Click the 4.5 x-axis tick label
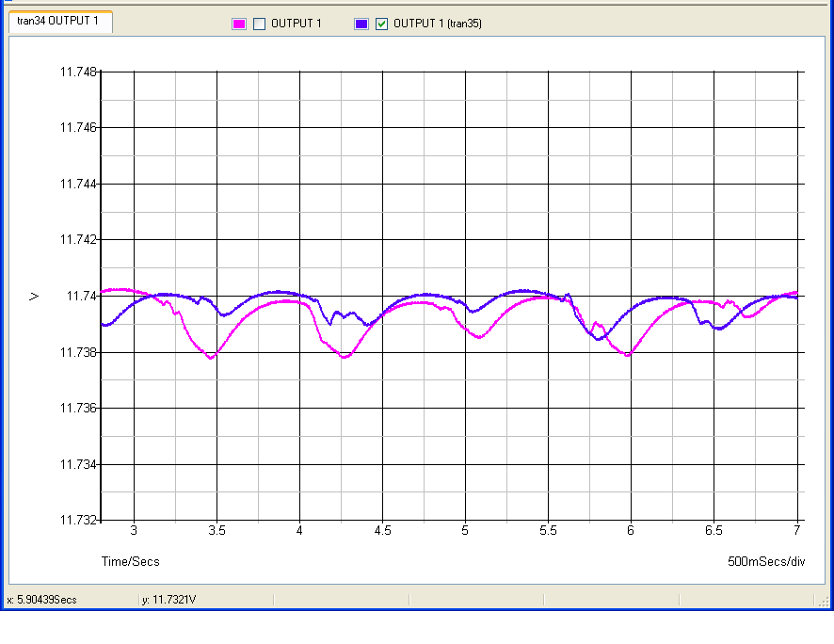 click(x=382, y=531)
